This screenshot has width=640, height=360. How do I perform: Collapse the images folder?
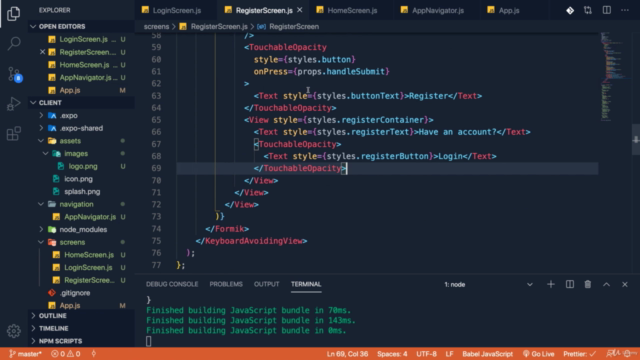click(82, 153)
